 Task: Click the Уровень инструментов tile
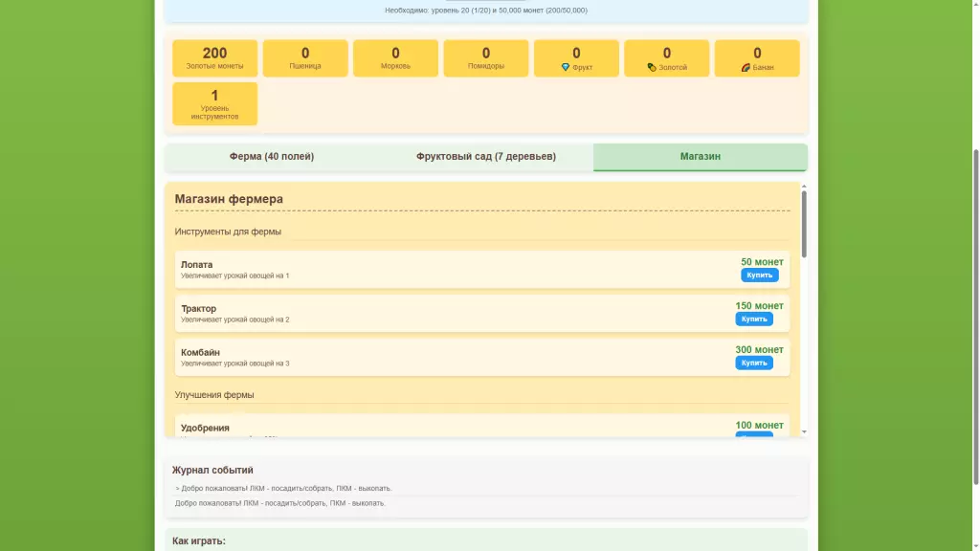(214, 103)
